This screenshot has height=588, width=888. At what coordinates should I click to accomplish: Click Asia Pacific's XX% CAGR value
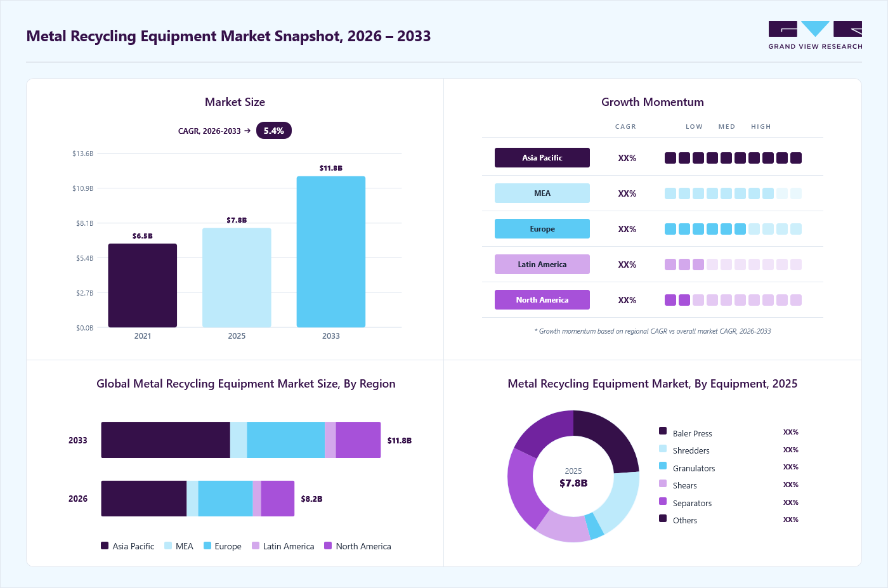[627, 158]
